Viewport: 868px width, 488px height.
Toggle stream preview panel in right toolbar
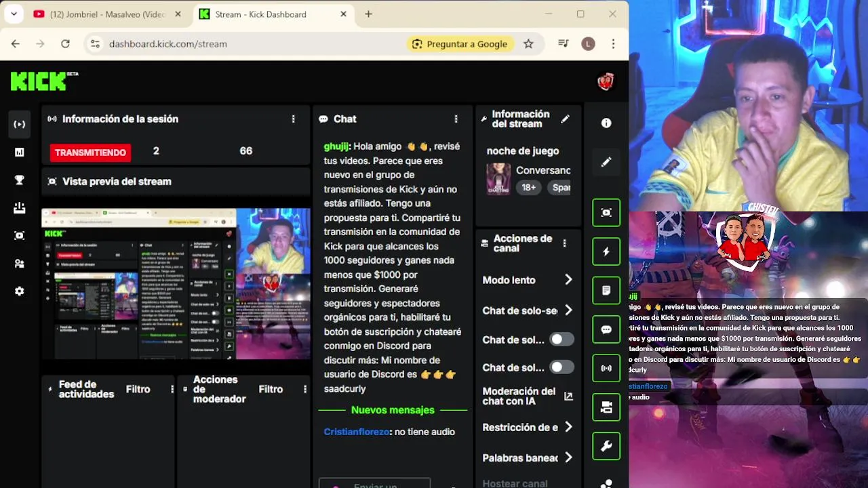606,212
